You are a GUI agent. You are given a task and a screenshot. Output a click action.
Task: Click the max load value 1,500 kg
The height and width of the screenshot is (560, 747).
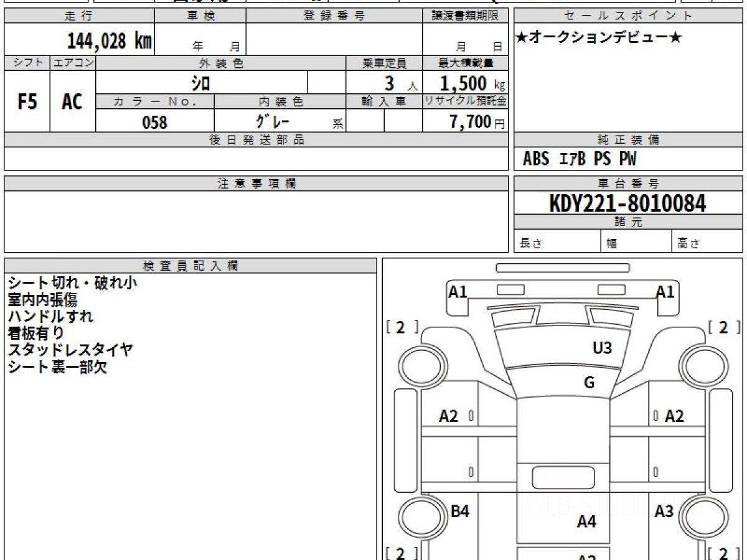[x=472, y=83]
